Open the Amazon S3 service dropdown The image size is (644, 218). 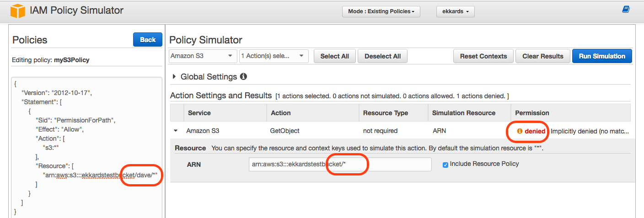(203, 56)
